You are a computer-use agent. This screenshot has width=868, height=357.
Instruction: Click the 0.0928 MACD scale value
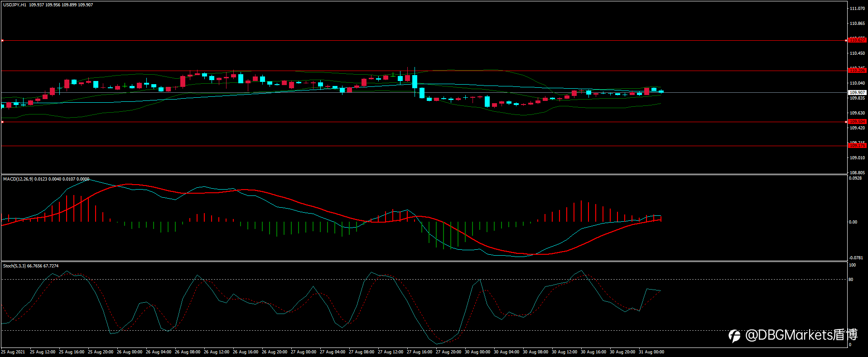pyautogui.click(x=855, y=178)
